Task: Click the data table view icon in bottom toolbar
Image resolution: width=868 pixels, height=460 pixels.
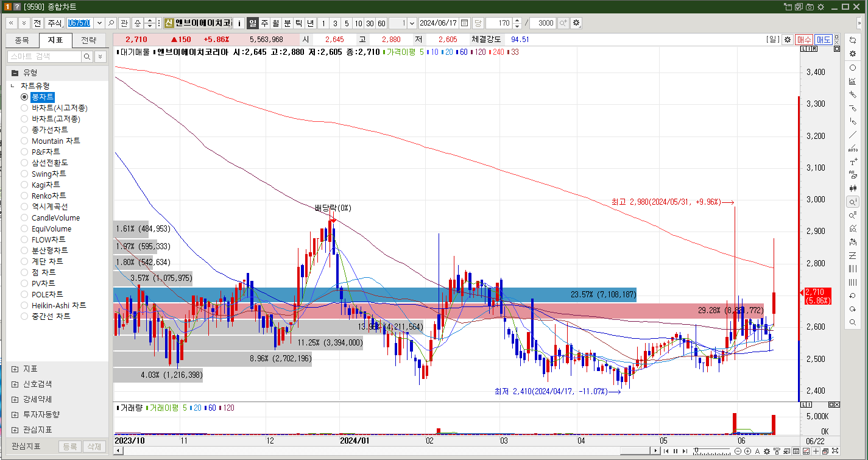Action: (796, 451)
